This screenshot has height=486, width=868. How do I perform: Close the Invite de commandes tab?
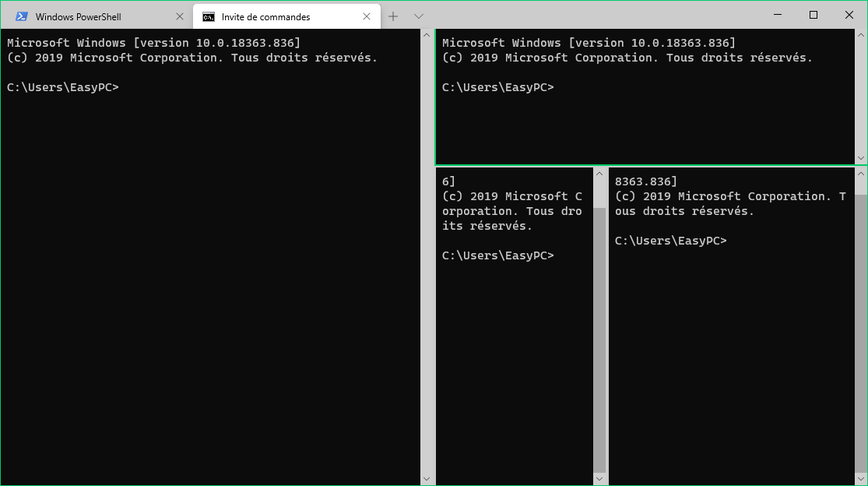pos(367,16)
